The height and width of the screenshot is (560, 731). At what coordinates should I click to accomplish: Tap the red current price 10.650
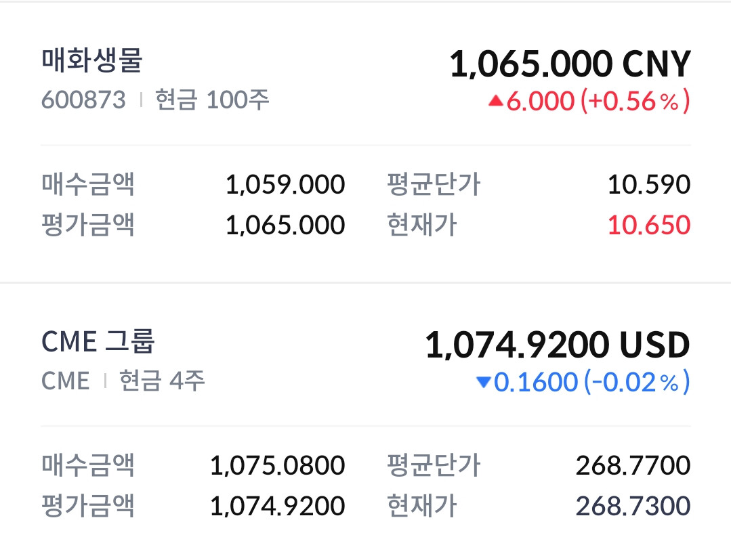coord(648,225)
